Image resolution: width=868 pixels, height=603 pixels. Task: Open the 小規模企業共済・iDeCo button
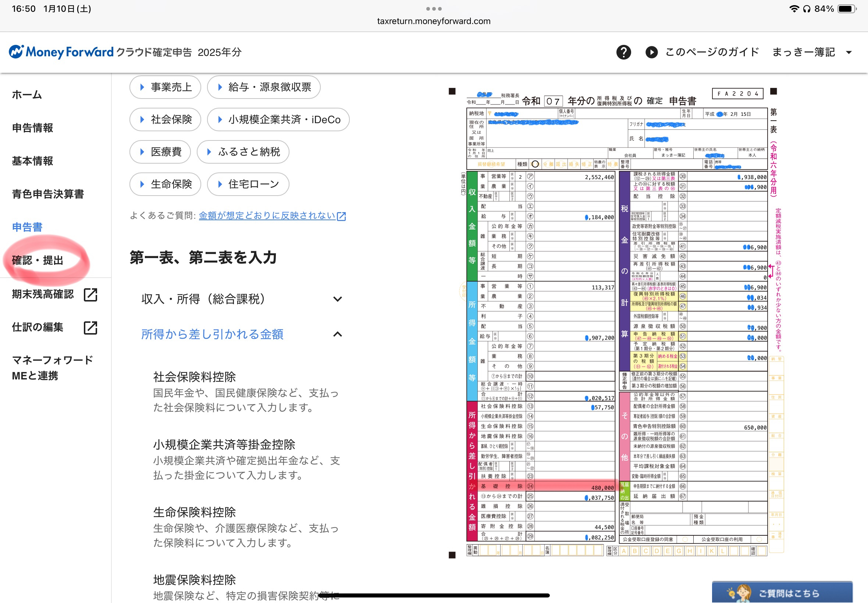coord(278,120)
